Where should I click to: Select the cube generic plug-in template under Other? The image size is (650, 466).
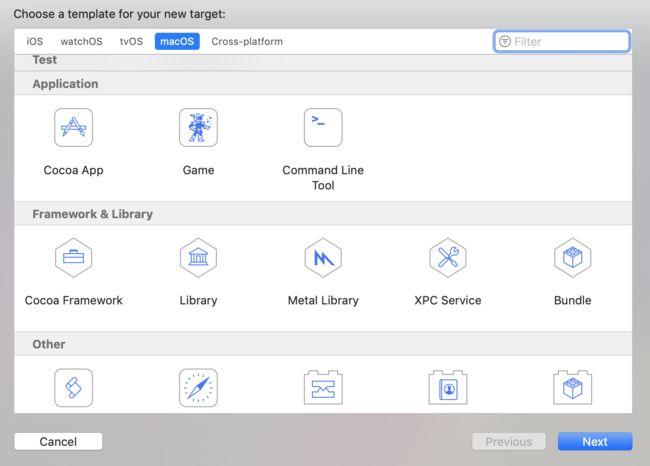572,388
